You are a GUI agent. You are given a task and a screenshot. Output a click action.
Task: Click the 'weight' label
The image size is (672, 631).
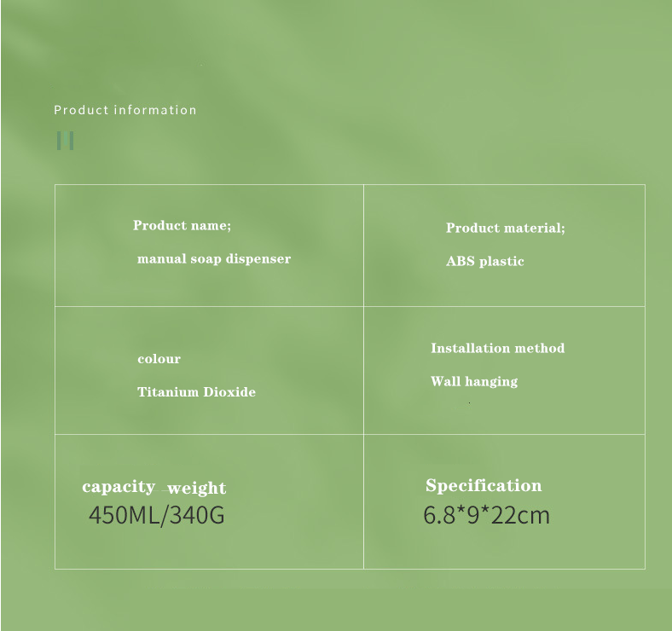[x=197, y=489]
